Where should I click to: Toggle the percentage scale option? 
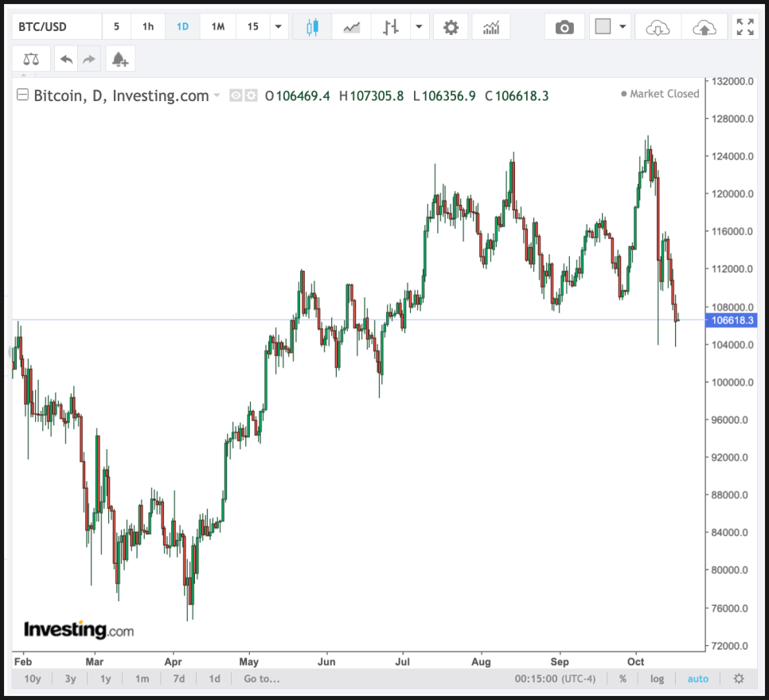[623, 678]
